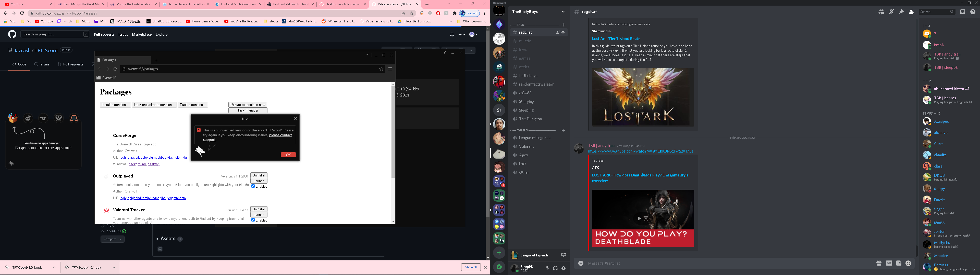Open Discord emoji picker
980x275 pixels.
pyautogui.click(x=908, y=263)
